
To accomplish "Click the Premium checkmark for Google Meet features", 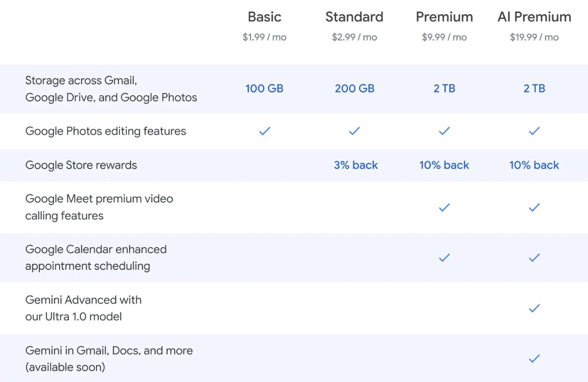I will point(444,208).
